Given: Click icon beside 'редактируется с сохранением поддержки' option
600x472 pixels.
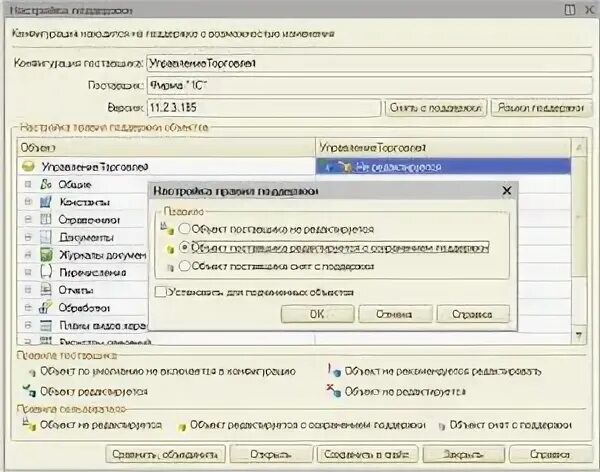Looking at the screenshot, I should [170, 249].
